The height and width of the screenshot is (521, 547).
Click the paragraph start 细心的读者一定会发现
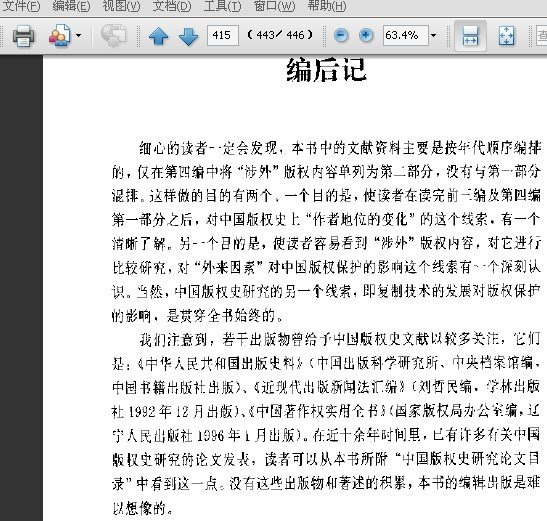(x=208, y=149)
